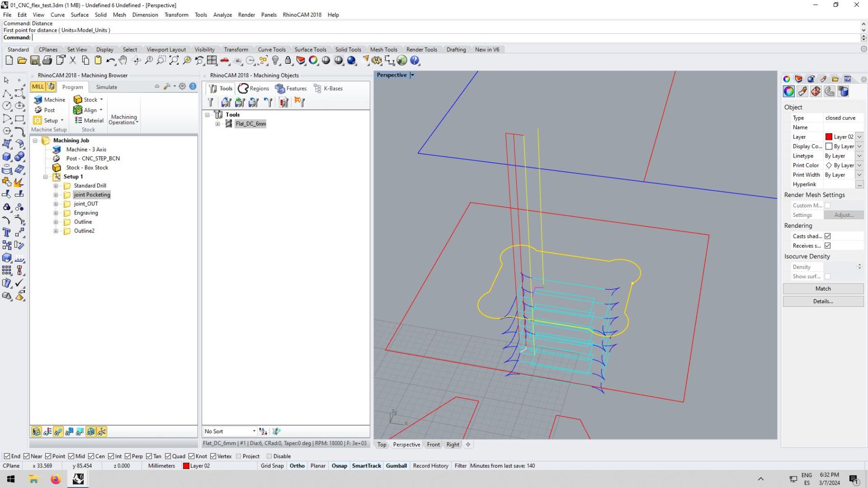
Task: Select the joint Pocketing operation folder
Action: click(x=92, y=195)
